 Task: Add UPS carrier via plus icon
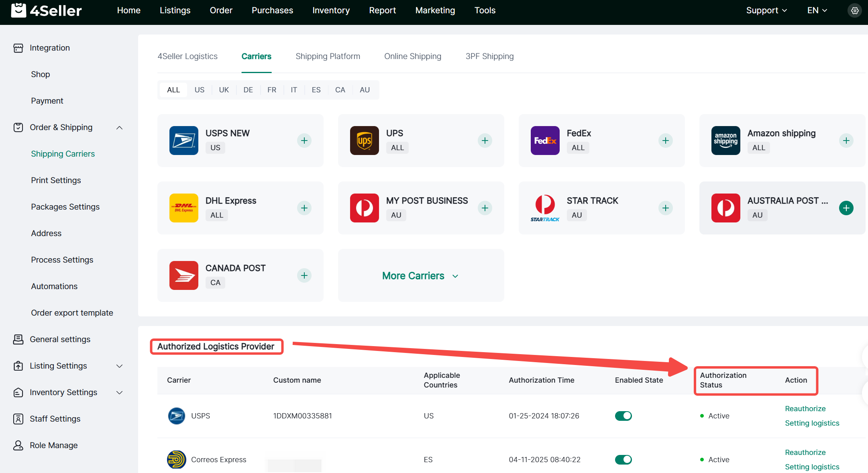[485, 141]
